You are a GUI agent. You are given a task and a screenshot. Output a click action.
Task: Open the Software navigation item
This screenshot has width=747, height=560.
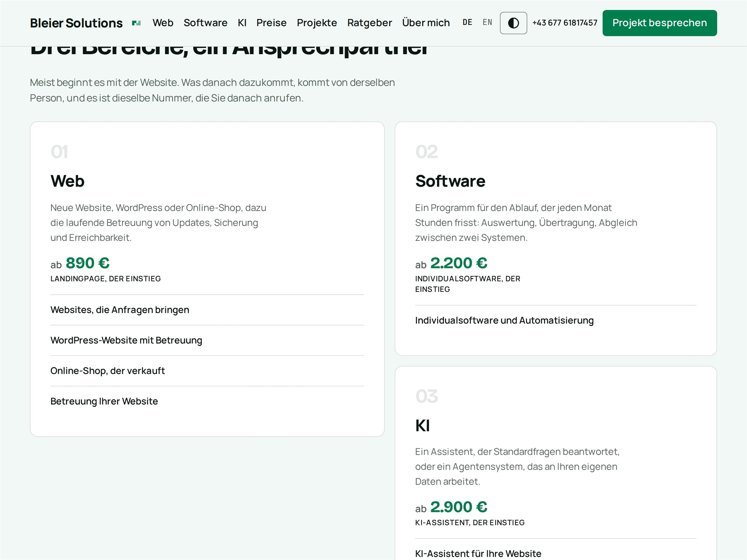click(x=205, y=23)
